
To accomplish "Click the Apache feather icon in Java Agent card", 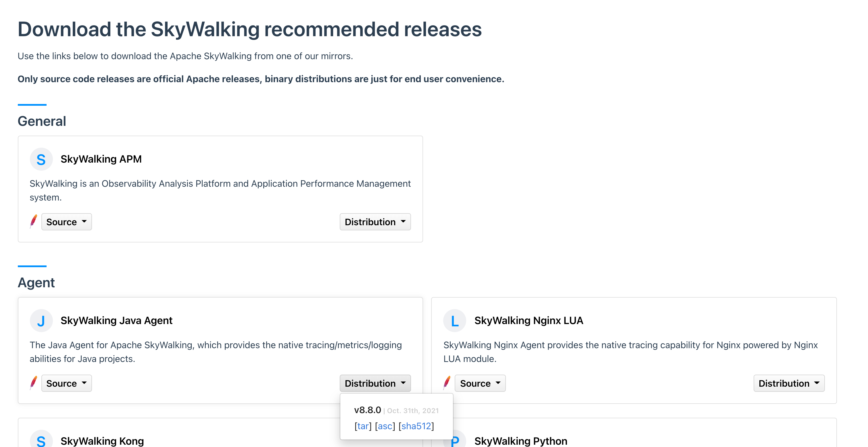I will pyautogui.click(x=33, y=383).
